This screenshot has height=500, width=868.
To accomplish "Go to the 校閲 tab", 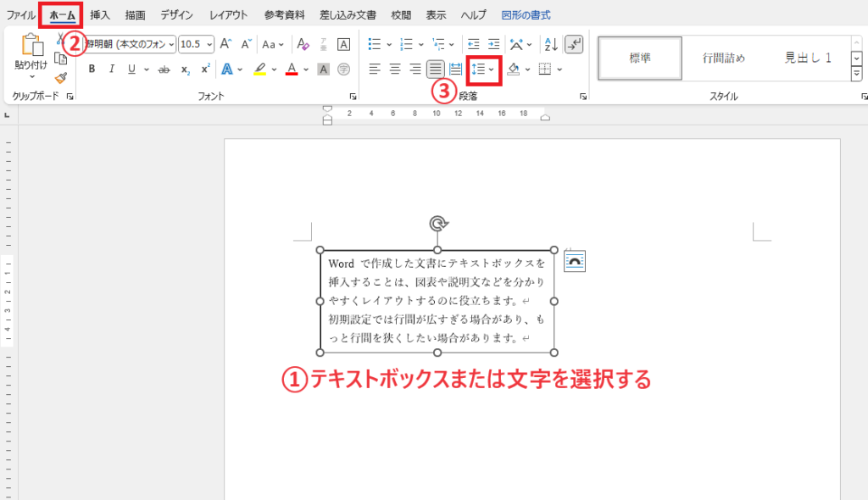I will [401, 15].
